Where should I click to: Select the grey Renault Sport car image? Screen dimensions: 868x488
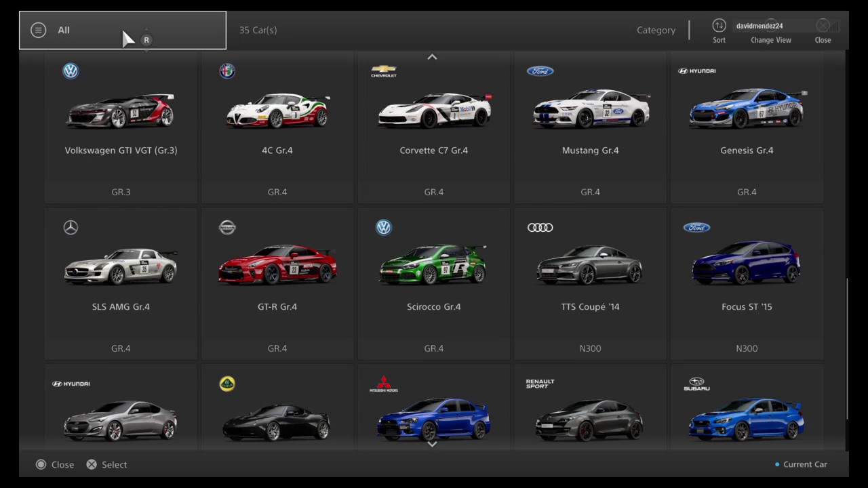pyautogui.click(x=590, y=420)
